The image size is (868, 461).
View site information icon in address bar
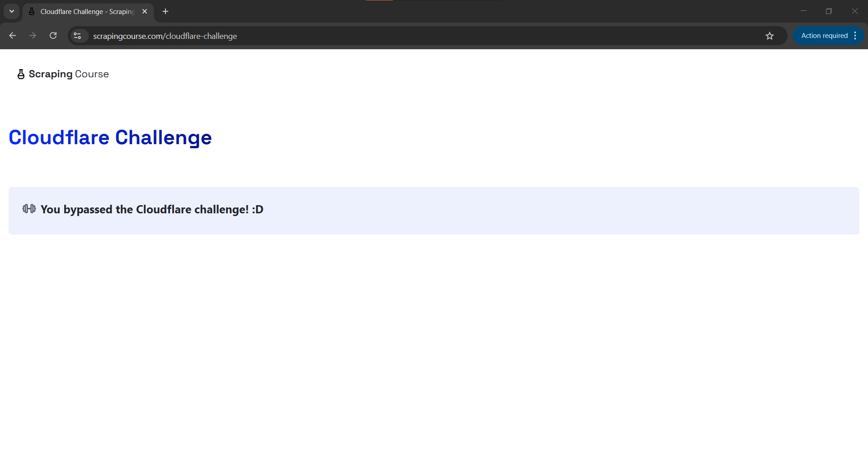coord(78,36)
